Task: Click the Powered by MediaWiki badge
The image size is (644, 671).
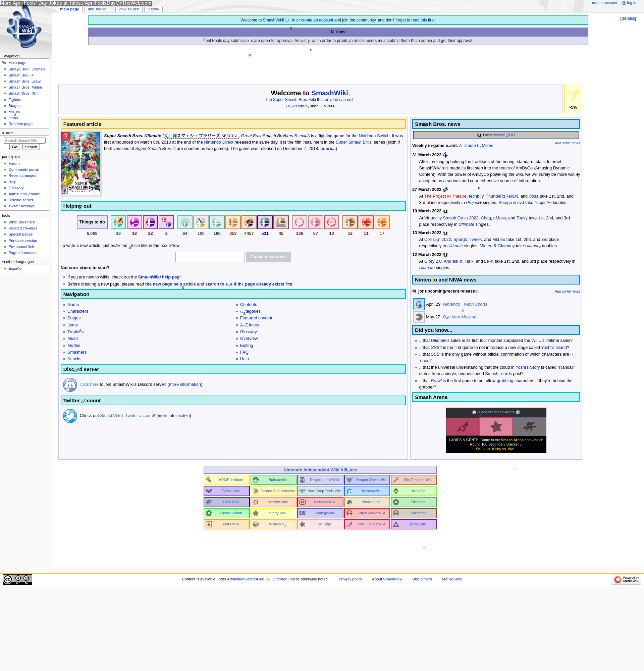Action: [627, 579]
